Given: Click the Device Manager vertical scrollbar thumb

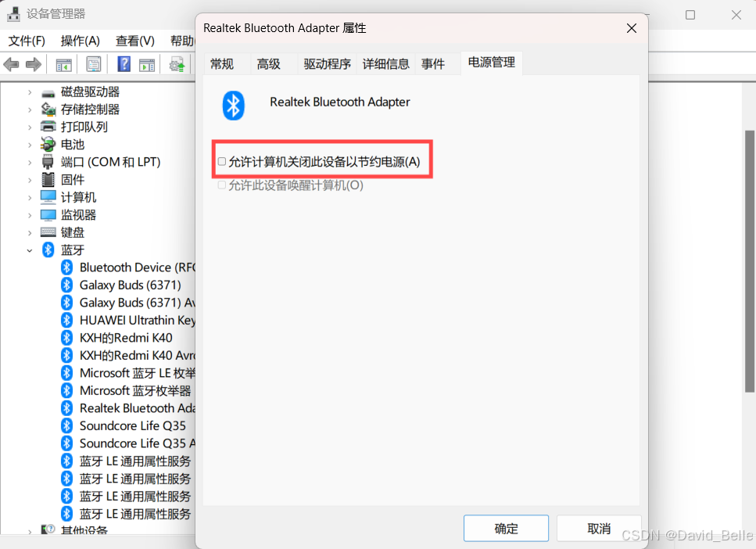Looking at the screenshot, I should pyautogui.click(x=749, y=261).
